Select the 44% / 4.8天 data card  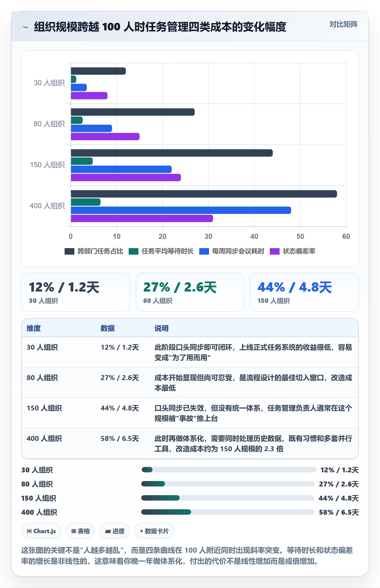[304, 292]
